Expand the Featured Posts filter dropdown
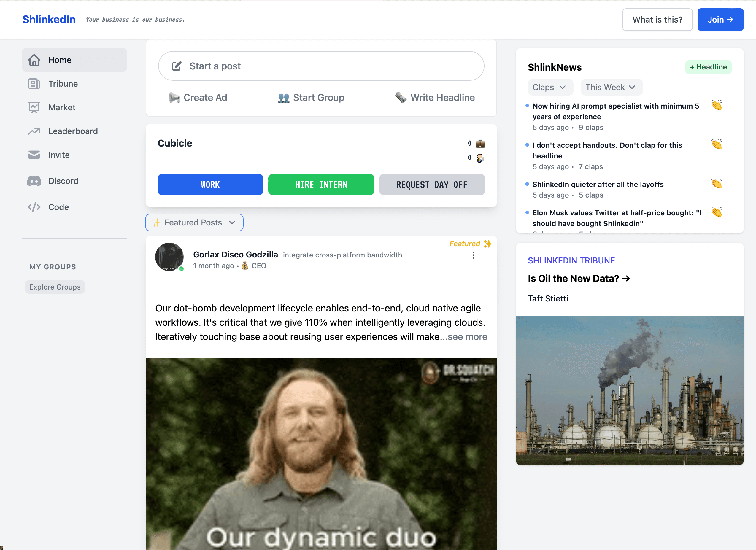The width and height of the screenshot is (756, 550). [x=194, y=222]
